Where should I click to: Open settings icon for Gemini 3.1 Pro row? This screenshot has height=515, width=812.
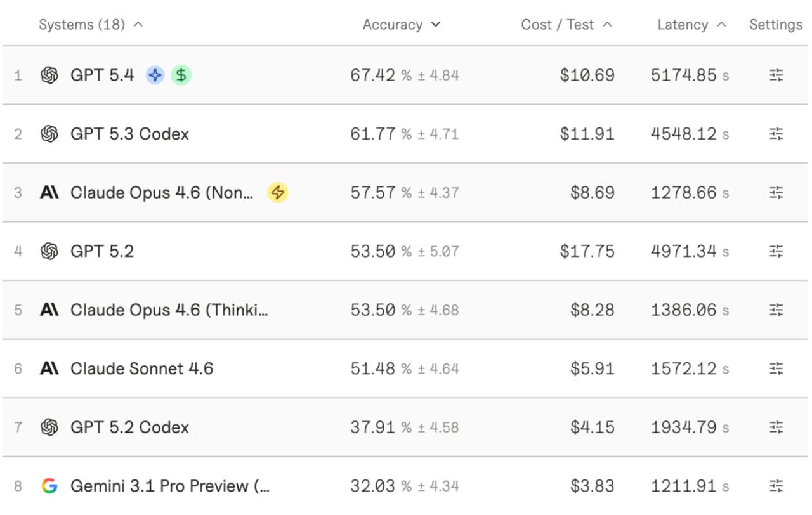[776, 486]
